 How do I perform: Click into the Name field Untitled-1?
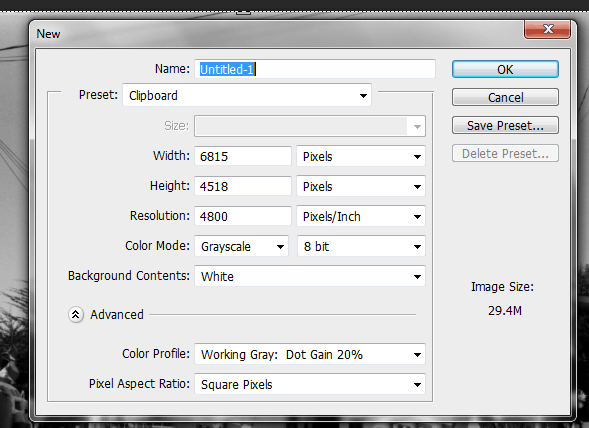[315, 69]
